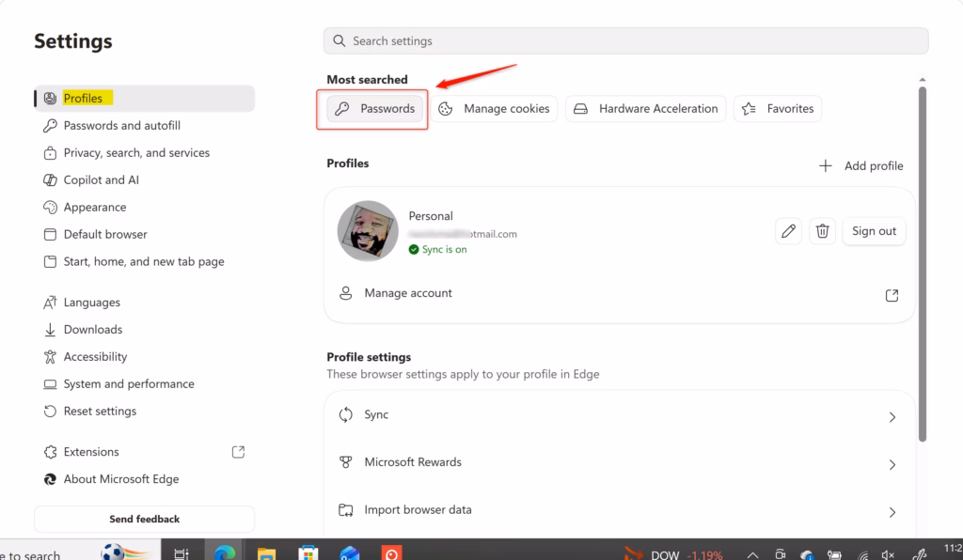Click the Task View taskbar icon
Screen dimensions: 963x560
182,553
